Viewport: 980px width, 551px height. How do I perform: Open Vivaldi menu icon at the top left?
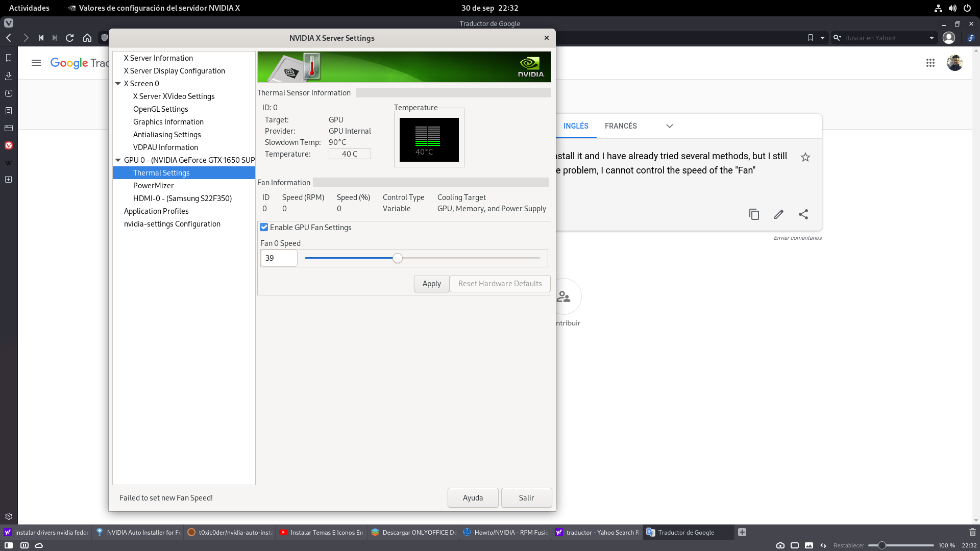(x=9, y=23)
